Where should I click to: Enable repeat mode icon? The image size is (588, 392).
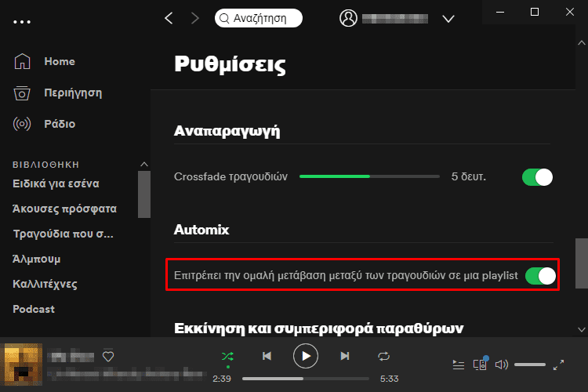click(x=383, y=356)
